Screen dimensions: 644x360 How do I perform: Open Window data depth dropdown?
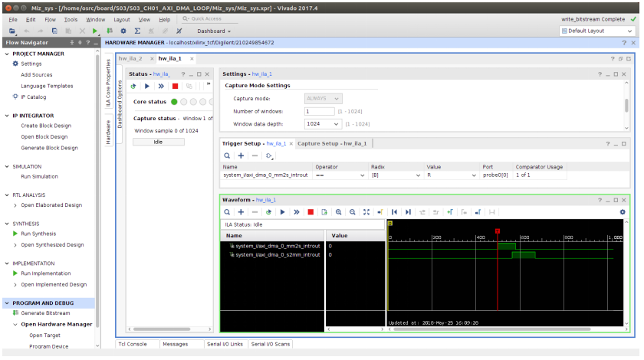(336, 124)
